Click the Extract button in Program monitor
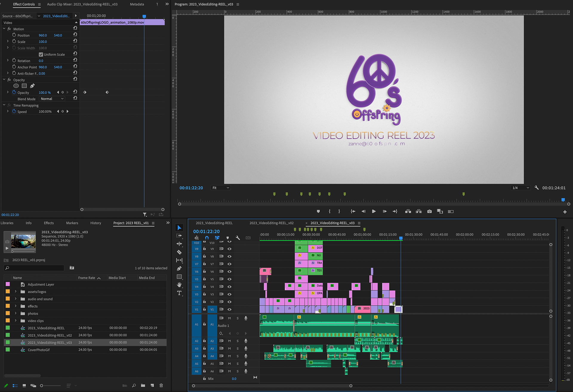Image resolution: width=573 pixels, height=392 pixels. pos(419,211)
